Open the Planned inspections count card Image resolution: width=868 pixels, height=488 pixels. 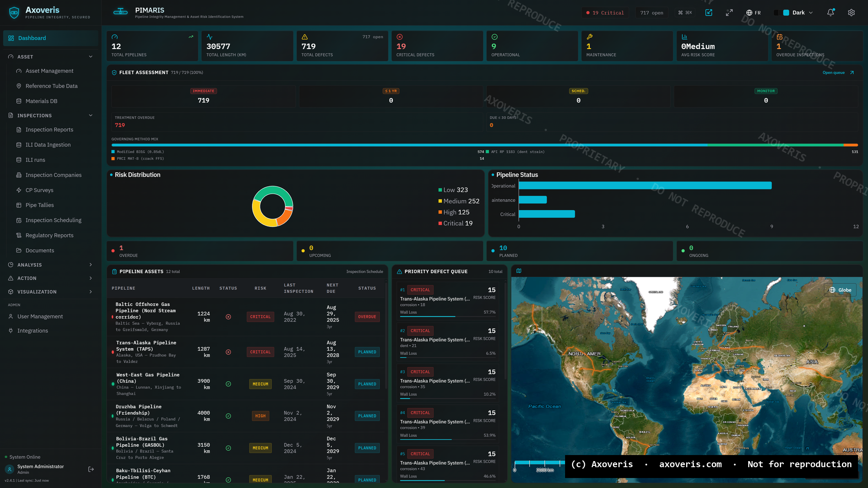pos(579,251)
